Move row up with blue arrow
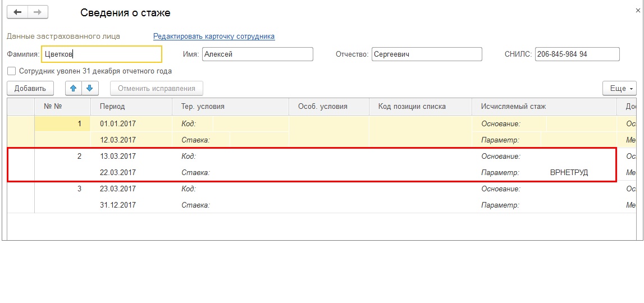Viewport: 644px width, 303px height. (x=74, y=88)
